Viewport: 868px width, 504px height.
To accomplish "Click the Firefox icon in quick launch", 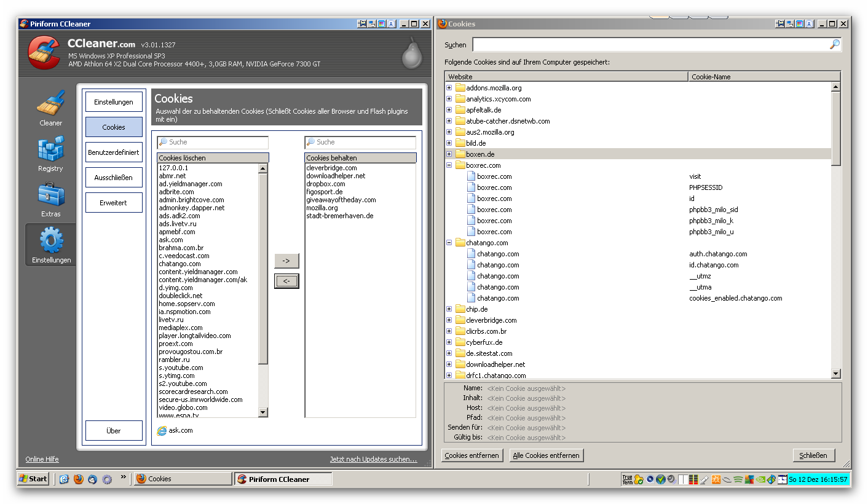I will (x=79, y=479).
